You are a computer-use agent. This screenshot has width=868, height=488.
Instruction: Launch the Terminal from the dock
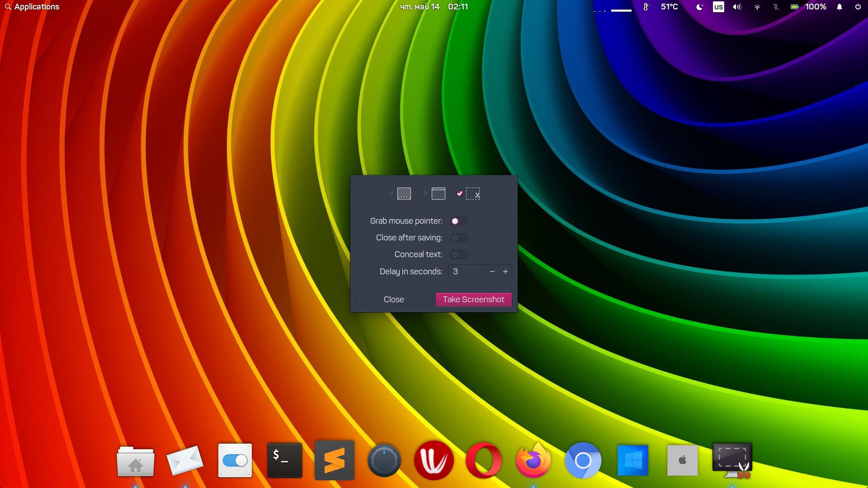tap(285, 460)
